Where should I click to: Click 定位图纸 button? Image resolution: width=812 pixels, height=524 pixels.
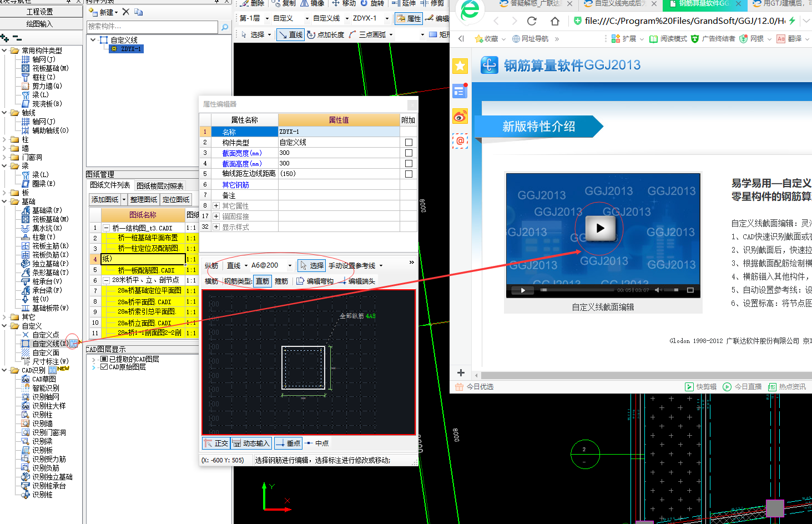pos(176,199)
